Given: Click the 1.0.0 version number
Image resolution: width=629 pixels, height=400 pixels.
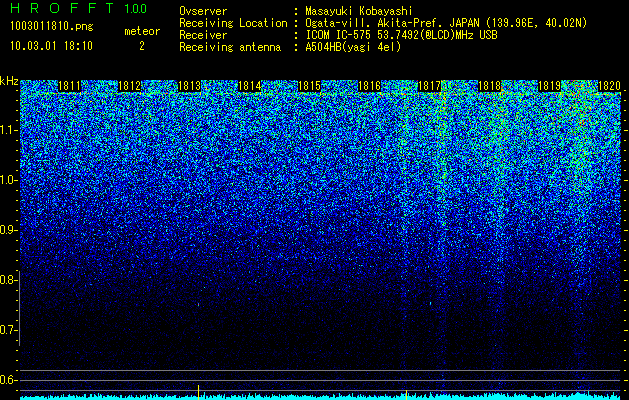Looking at the screenshot, I should [135, 8].
